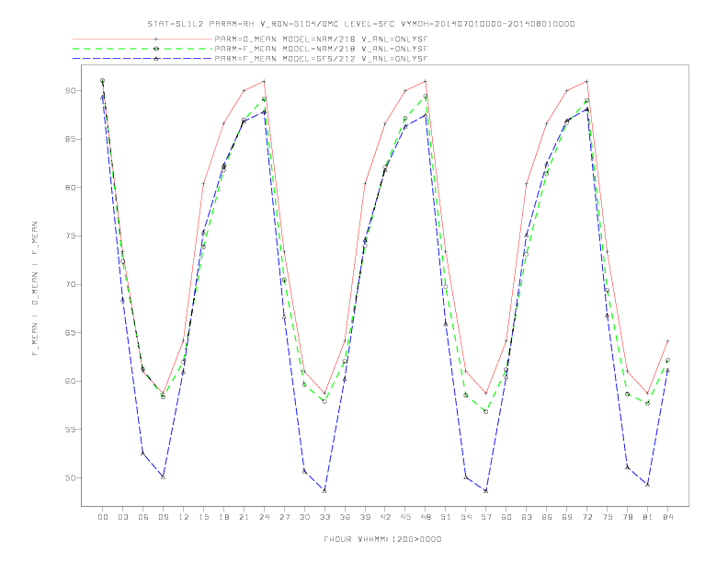Click forecast hour tick 45

click(405, 517)
